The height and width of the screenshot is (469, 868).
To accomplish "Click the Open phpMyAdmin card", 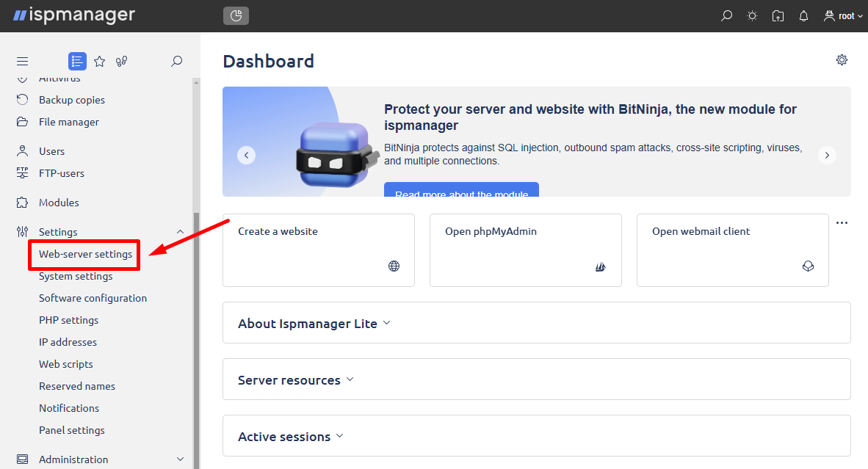I will click(x=525, y=250).
